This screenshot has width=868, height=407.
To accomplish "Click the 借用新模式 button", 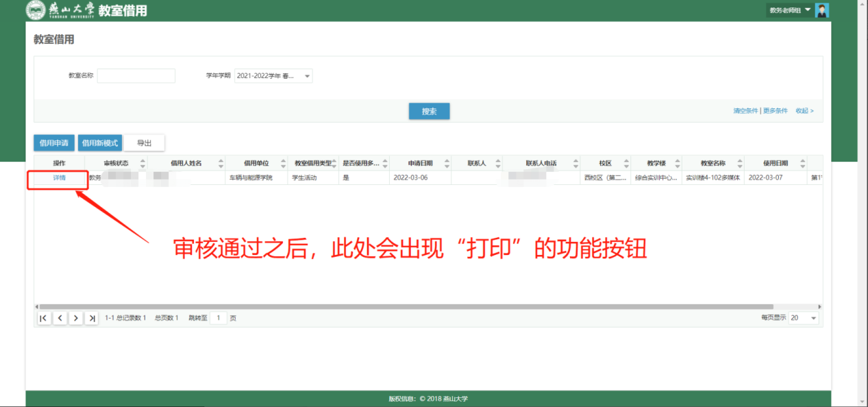I will point(99,143).
